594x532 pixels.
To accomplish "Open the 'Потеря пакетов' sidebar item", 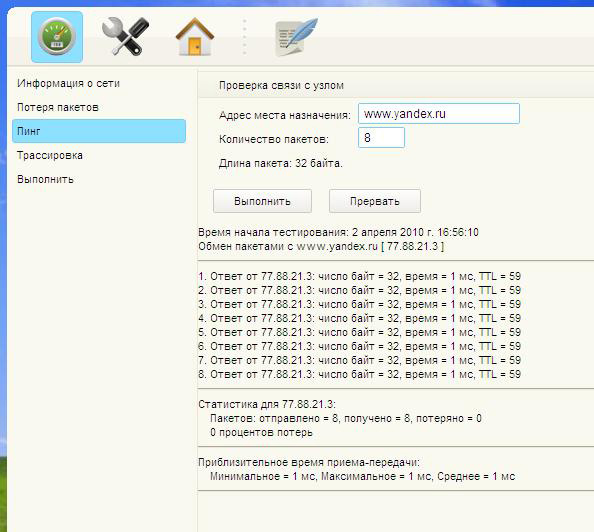I will 58,107.
